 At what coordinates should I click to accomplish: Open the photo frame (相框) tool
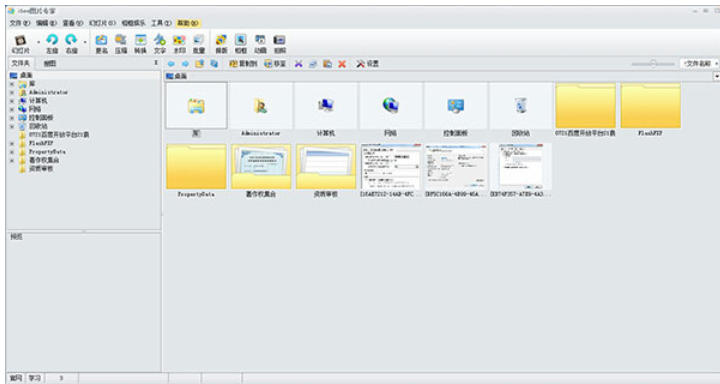coord(241,44)
